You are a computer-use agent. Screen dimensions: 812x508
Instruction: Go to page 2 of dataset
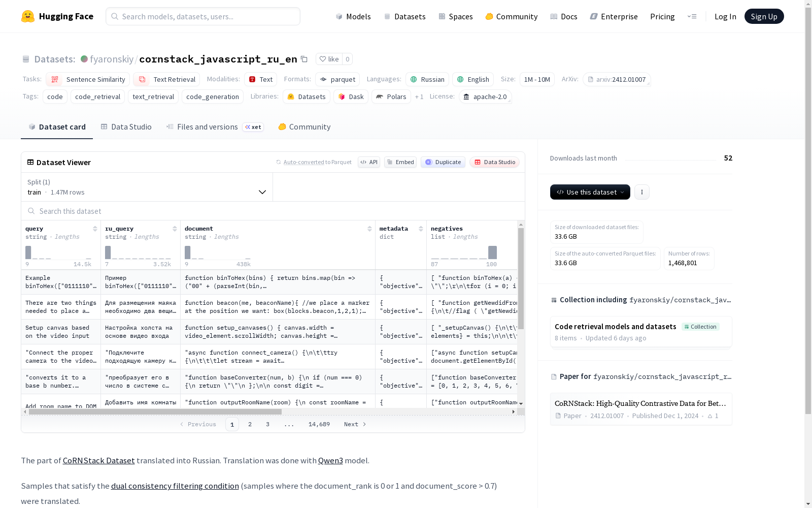[x=250, y=424]
